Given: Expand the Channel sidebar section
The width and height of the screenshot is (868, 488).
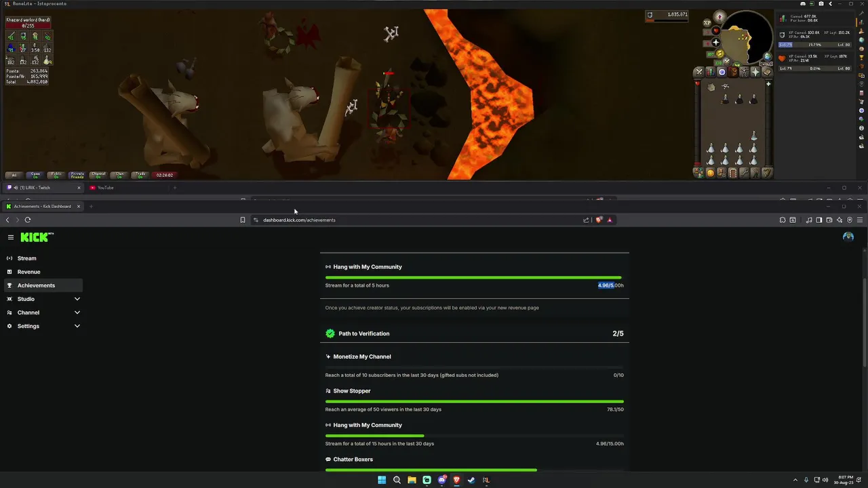Looking at the screenshot, I should click(x=43, y=312).
